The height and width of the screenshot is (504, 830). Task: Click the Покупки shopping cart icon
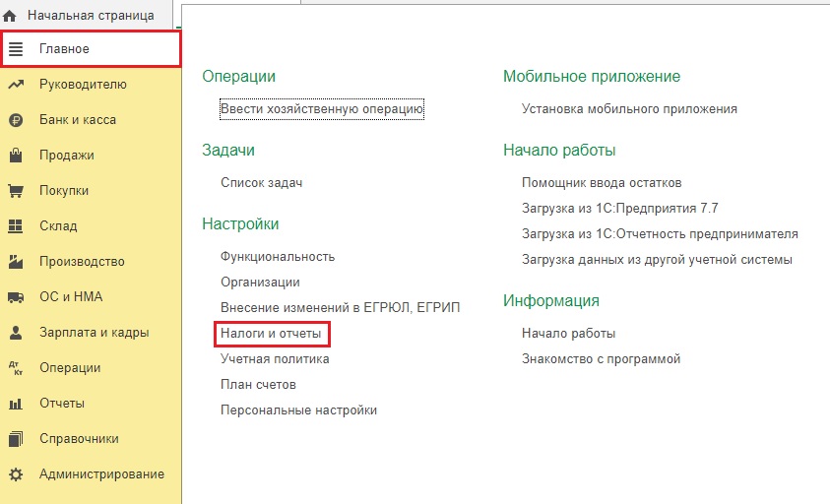click(16, 191)
